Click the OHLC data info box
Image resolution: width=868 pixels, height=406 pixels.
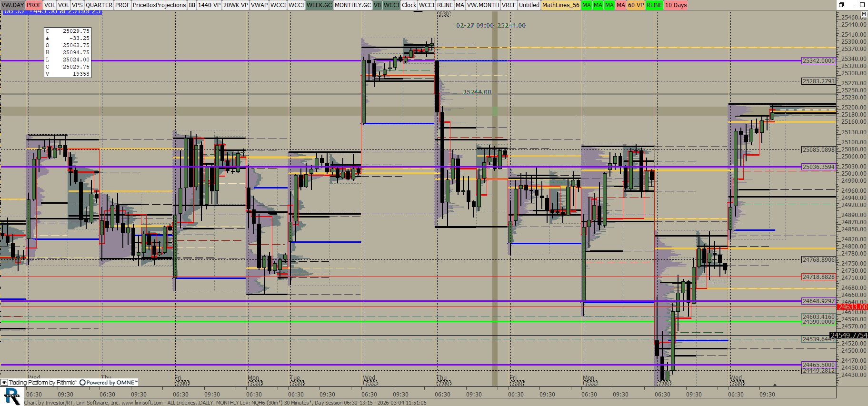click(x=67, y=52)
